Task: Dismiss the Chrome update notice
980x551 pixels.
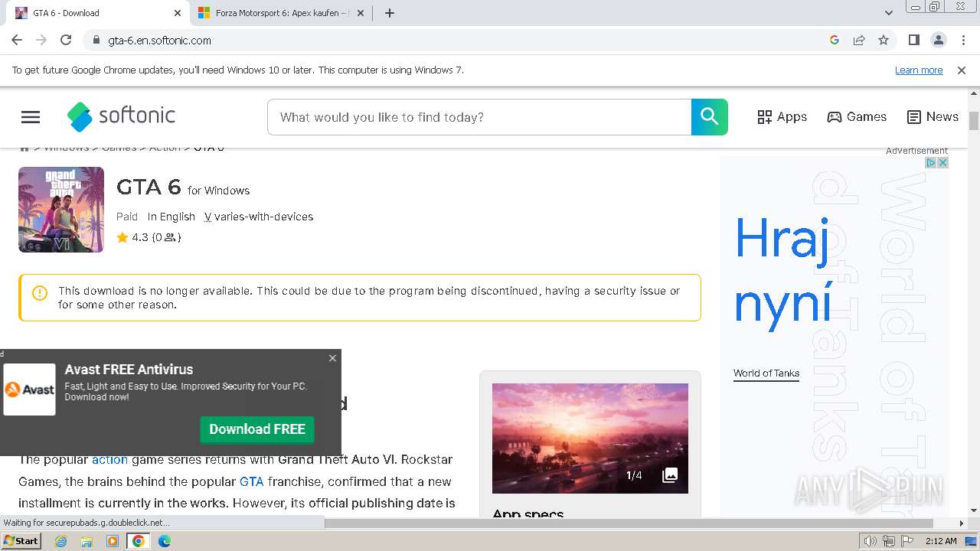Action: click(962, 70)
